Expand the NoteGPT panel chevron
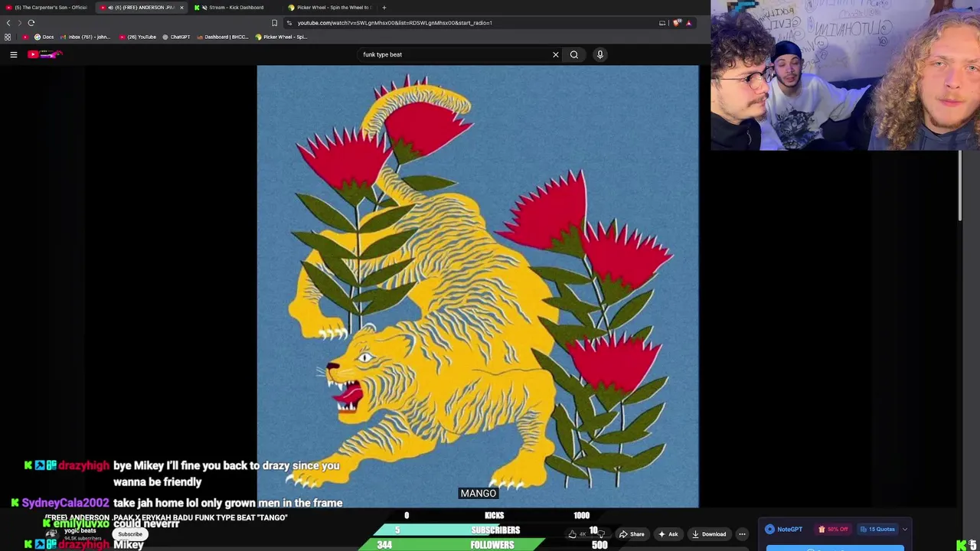The width and height of the screenshot is (980, 551). [x=905, y=530]
